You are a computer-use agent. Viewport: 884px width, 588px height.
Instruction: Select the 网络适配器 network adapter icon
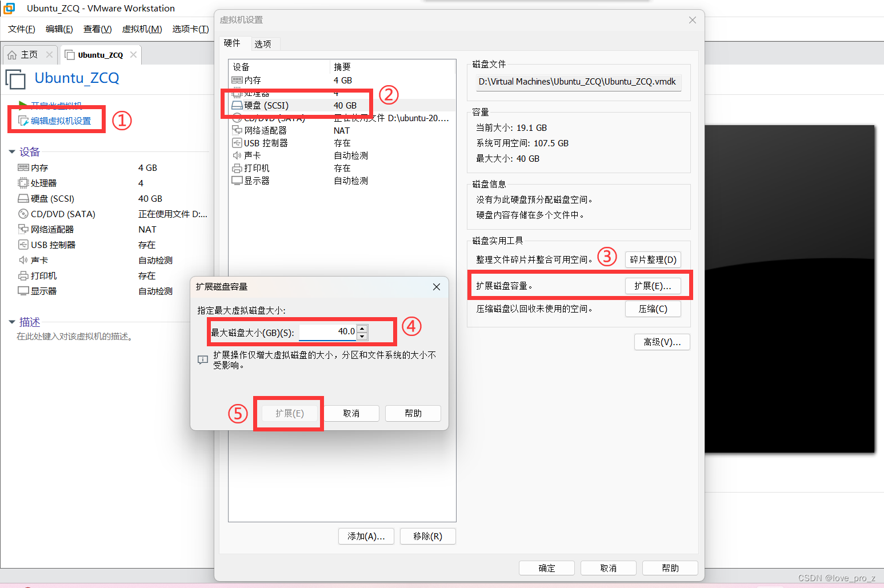(x=237, y=130)
